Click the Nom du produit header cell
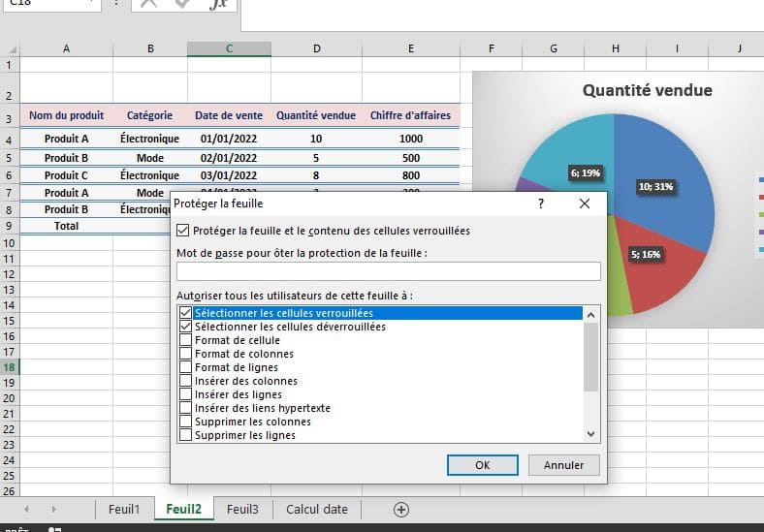The height and width of the screenshot is (532, 764). (x=66, y=115)
